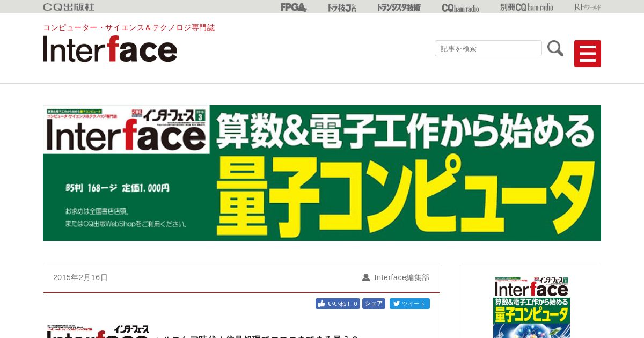Viewport: 644px width, 338px height.
Task: Open the Interface編集部 author link
Action: pos(402,277)
